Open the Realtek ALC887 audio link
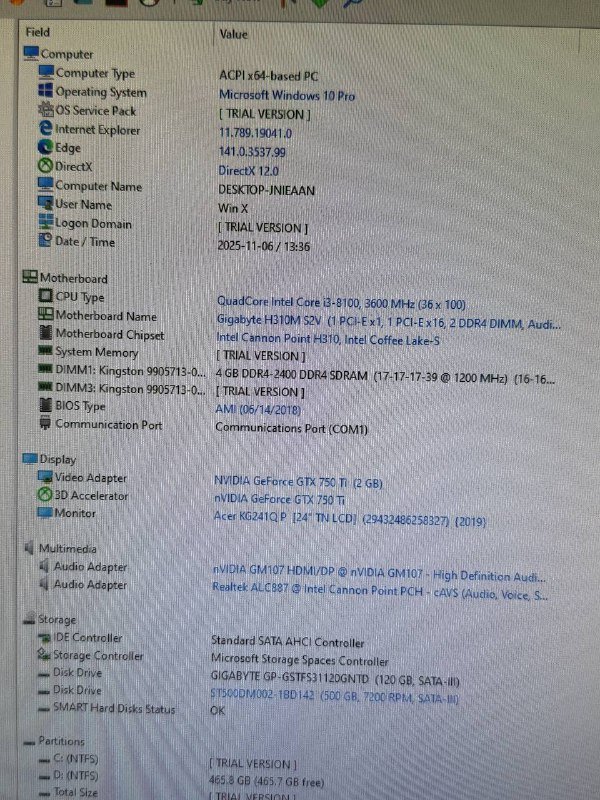This screenshot has width=600, height=800. 380,592
